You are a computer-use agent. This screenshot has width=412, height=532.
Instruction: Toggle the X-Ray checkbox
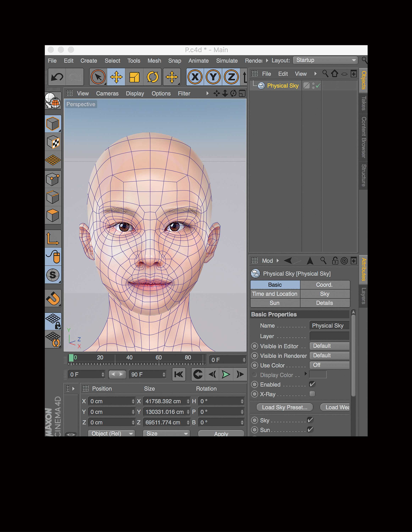click(312, 394)
